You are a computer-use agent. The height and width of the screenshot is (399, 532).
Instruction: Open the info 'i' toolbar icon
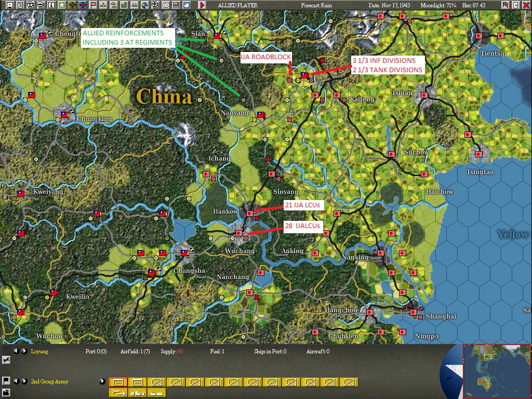click(x=51, y=5)
